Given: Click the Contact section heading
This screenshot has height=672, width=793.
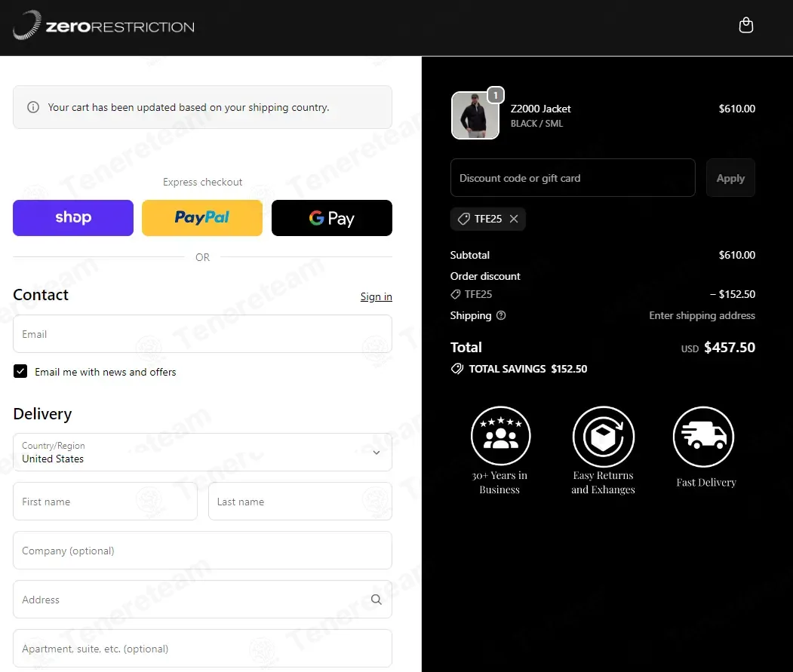Looking at the screenshot, I should pos(41,295).
